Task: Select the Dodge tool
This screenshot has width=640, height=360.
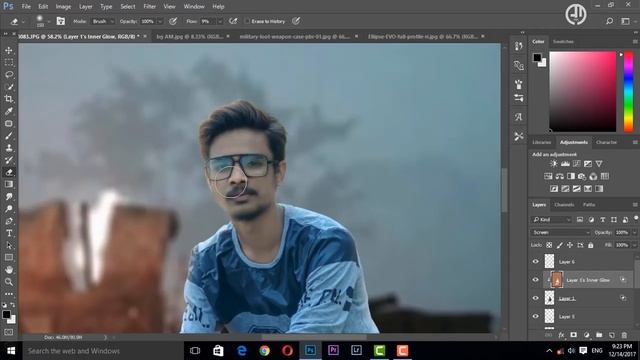Action: [9, 209]
